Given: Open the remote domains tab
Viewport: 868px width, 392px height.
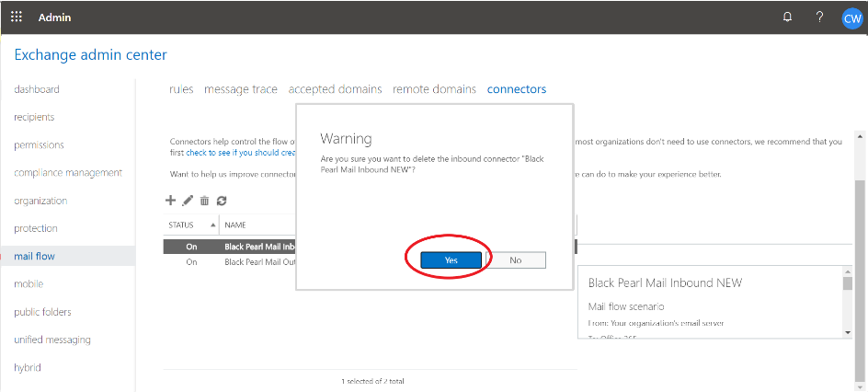Looking at the screenshot, I should pyautogui.click(x=435, y=89).
